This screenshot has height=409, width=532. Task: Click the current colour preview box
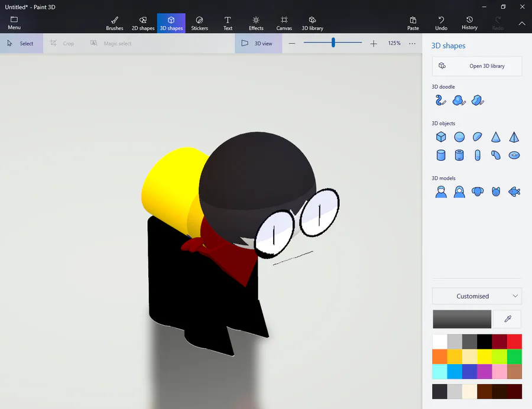[x=462, y=319]
